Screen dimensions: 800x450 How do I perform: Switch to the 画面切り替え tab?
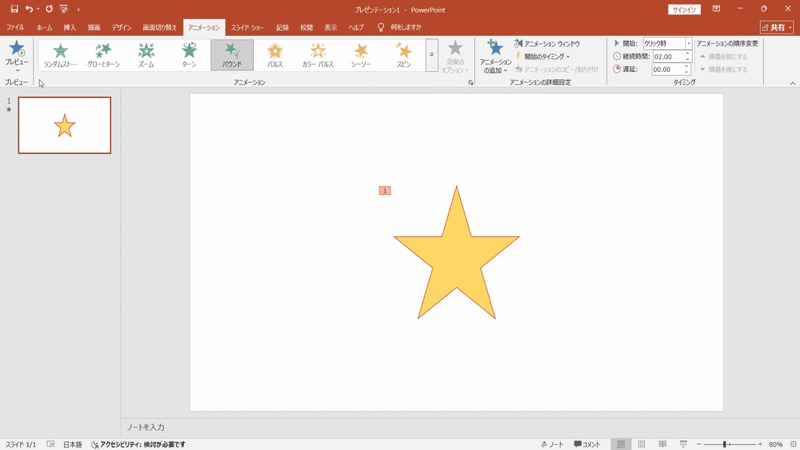point(159,28)
